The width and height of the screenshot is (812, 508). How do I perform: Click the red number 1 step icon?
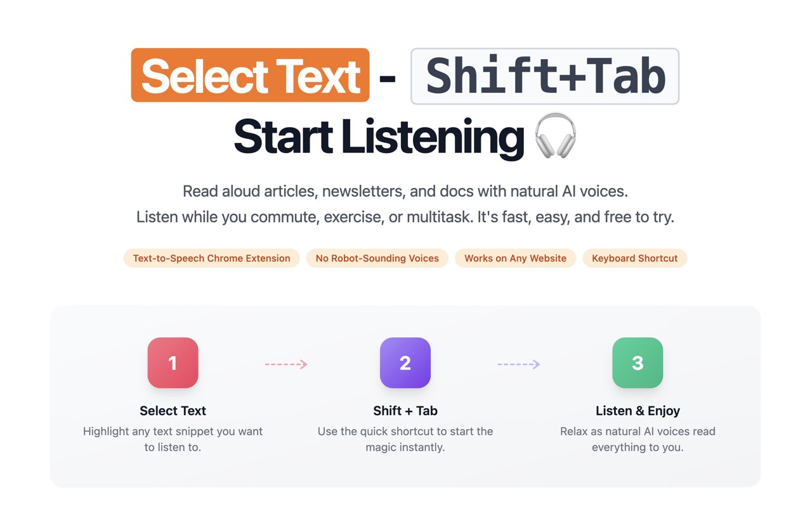tap(173, 363)
